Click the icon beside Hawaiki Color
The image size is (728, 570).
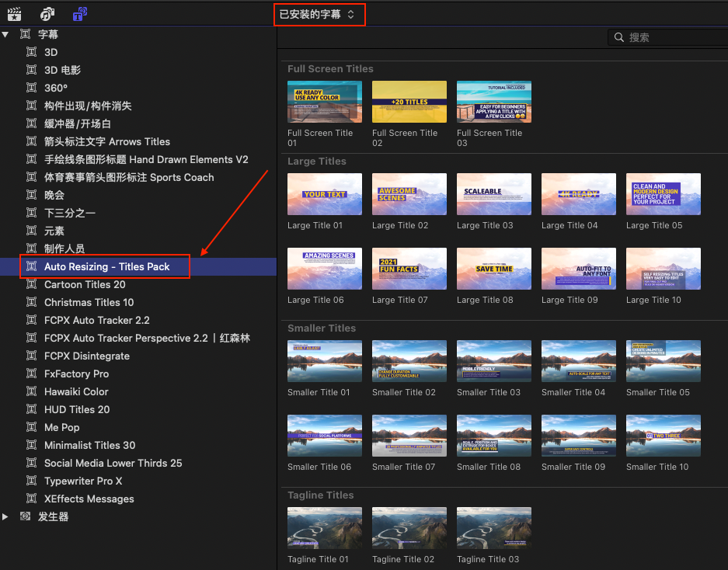coord(31,391)
